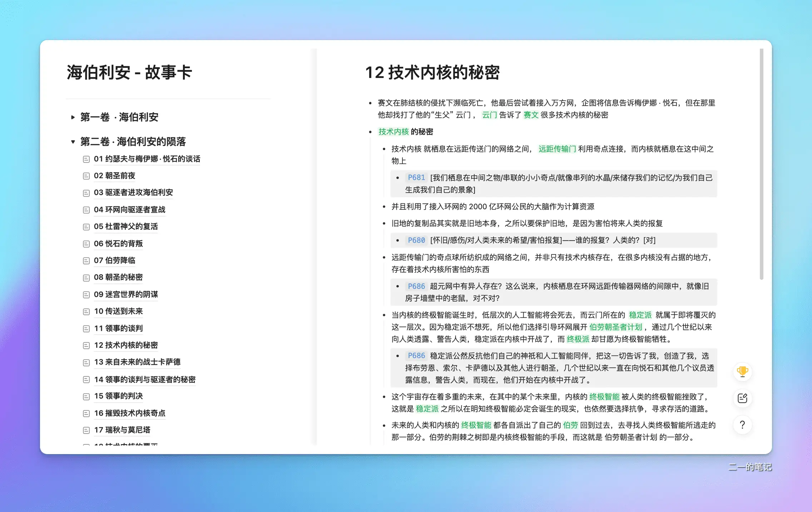The height and width of the screenshot is (512, 812).
Task: Open page 15 领事的判决
Action: pos(118,396)
